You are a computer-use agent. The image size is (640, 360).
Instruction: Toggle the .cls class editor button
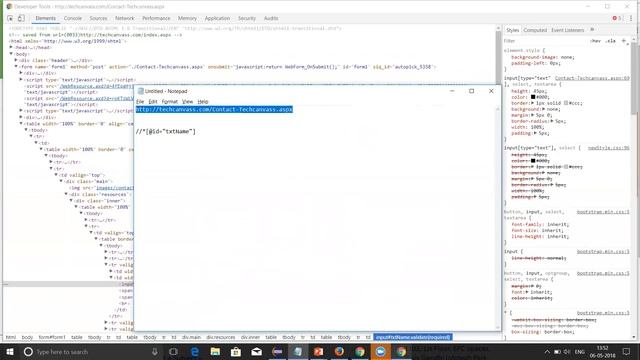(611, 41)
